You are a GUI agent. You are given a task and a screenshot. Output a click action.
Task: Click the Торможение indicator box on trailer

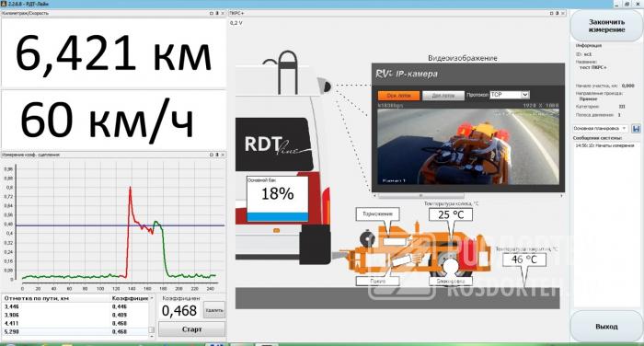[378, 213]
